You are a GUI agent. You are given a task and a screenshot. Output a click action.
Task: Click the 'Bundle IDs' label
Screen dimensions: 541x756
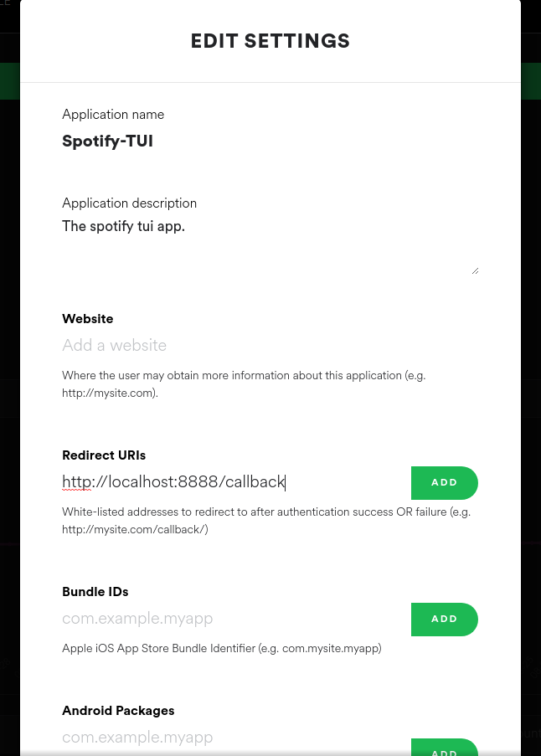tap(95, 592)
